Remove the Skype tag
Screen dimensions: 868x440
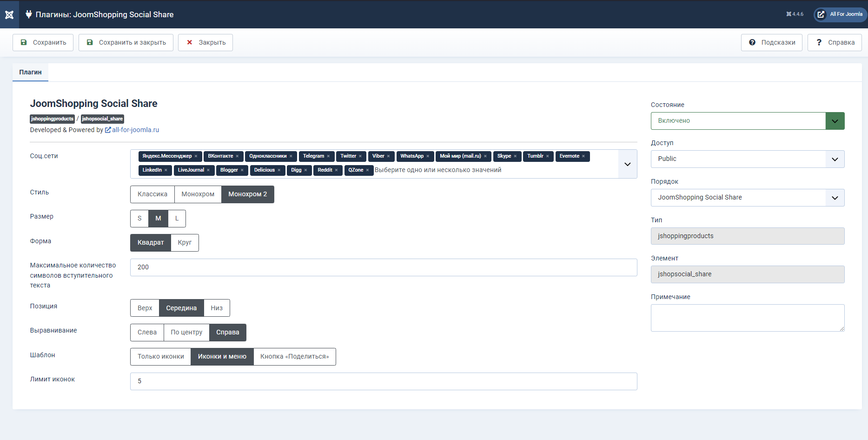click(515, 156)
